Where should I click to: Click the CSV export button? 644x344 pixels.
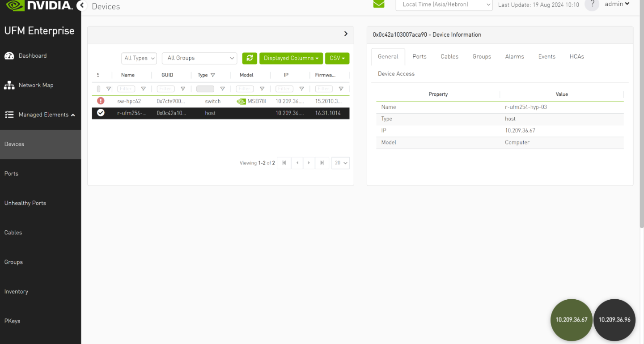tap(337, 58)
